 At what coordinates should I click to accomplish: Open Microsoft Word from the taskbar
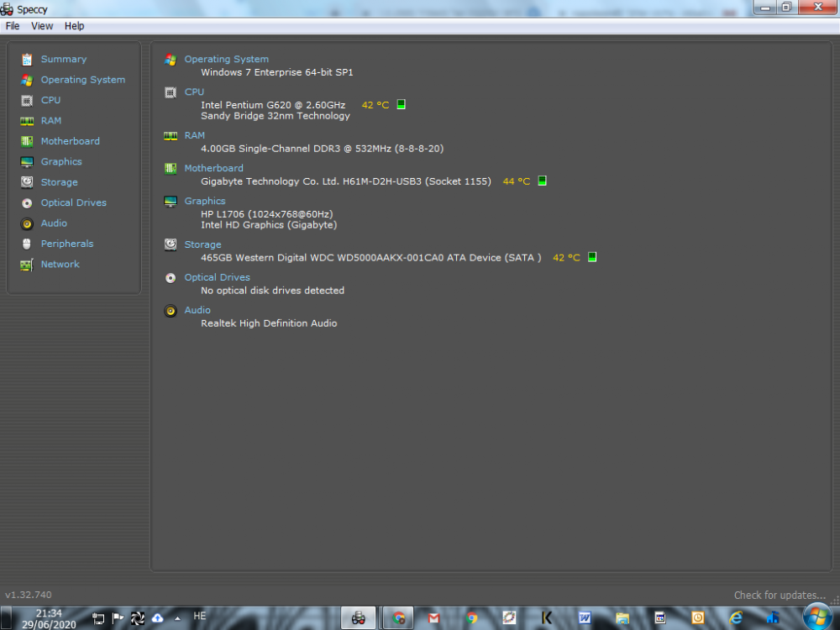tap(585, 618)
